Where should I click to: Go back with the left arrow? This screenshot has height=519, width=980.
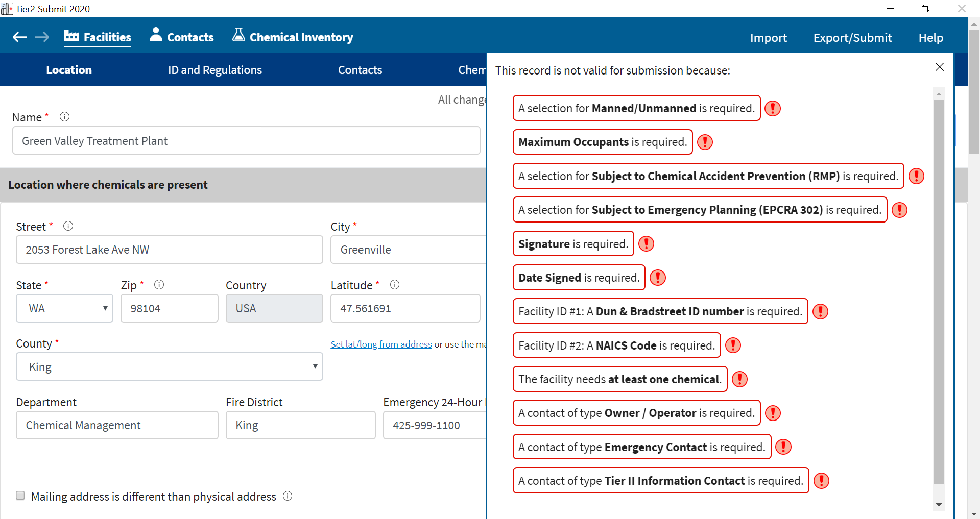(19, 37)
